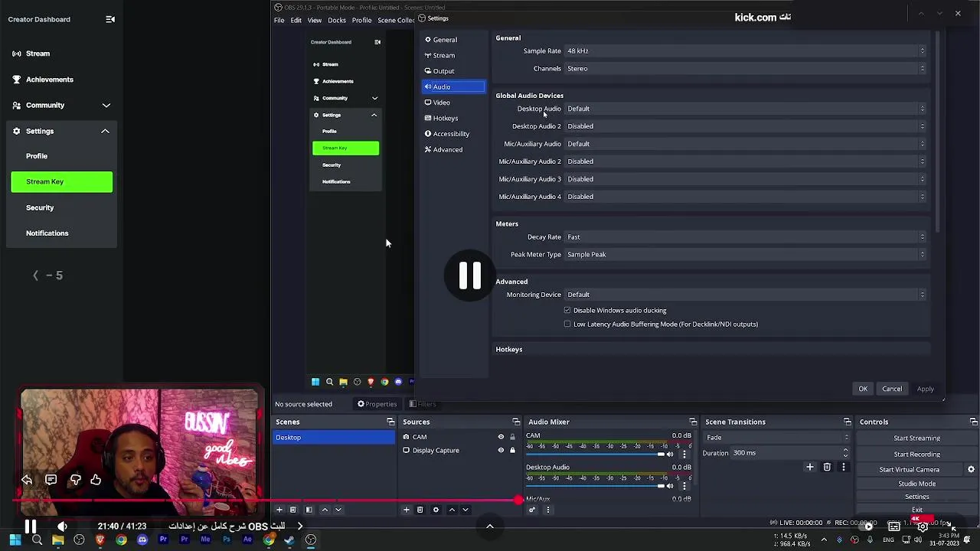Toggle captions icon in the video player

(893, 527)
